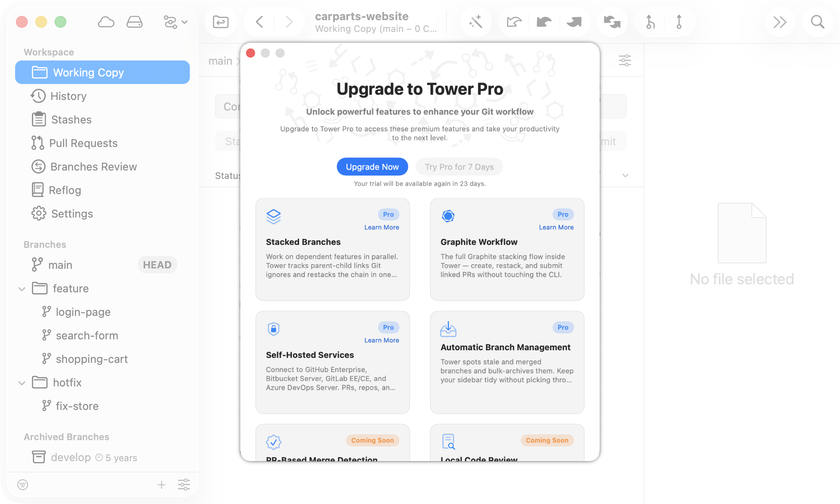Click the carparts-website repository title
840x504 pixels.
(362, 16)
